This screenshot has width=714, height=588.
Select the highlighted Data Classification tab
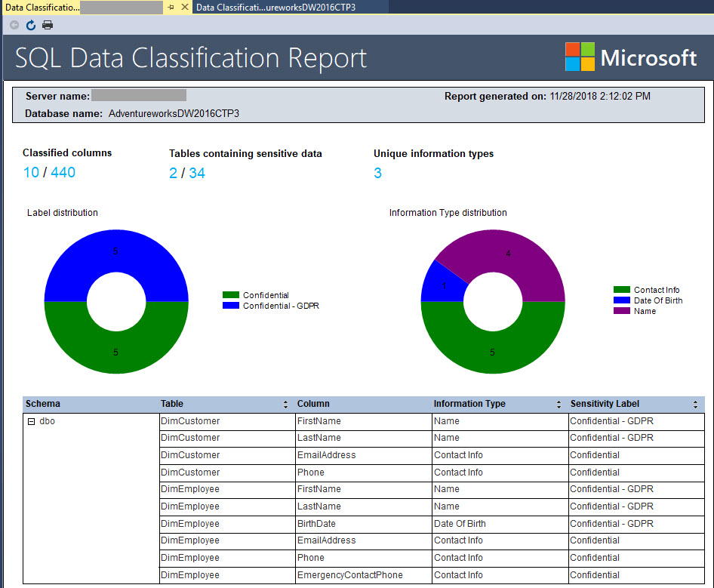click(x=42, y=7)
